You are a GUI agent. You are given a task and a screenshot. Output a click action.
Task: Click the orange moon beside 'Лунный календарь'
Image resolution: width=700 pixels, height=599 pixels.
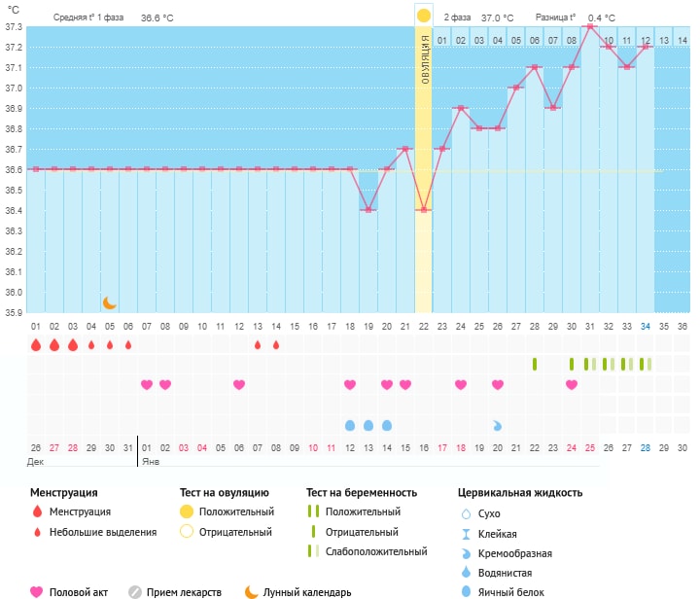coord(252,592)
